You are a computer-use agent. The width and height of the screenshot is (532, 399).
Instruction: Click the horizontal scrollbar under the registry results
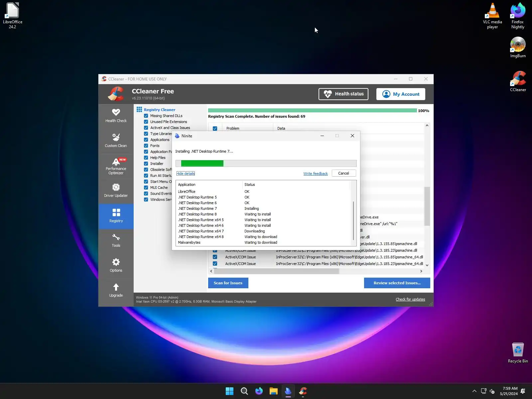pyautogui.click(x=276, y=271)
